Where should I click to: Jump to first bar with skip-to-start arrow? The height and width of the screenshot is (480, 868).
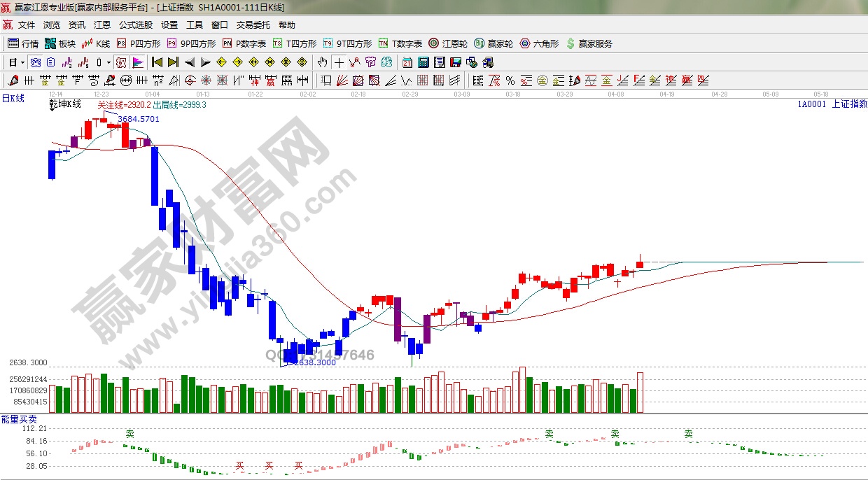[x=157, y=62]
